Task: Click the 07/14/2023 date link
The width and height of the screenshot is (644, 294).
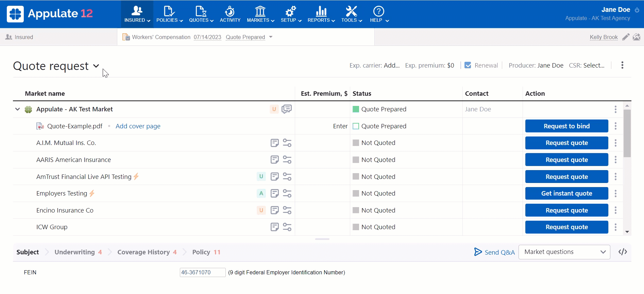Action: pos(207,37)
